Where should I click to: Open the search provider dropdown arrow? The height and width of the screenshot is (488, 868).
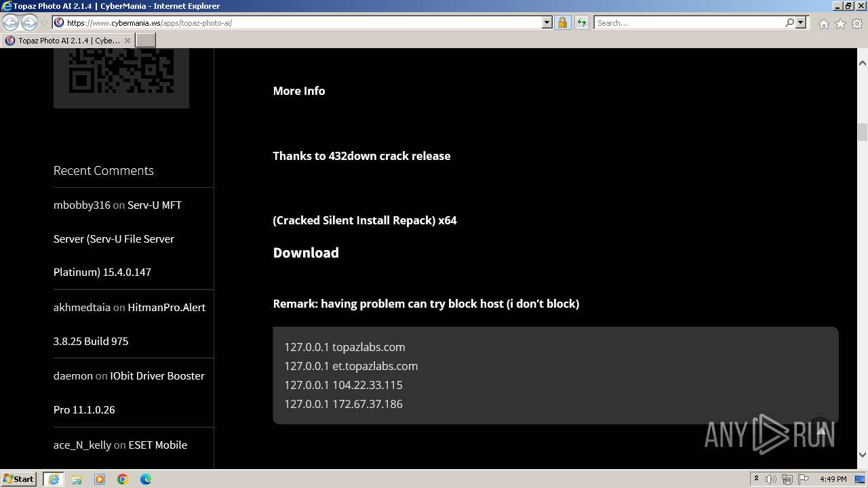point(801,22)
